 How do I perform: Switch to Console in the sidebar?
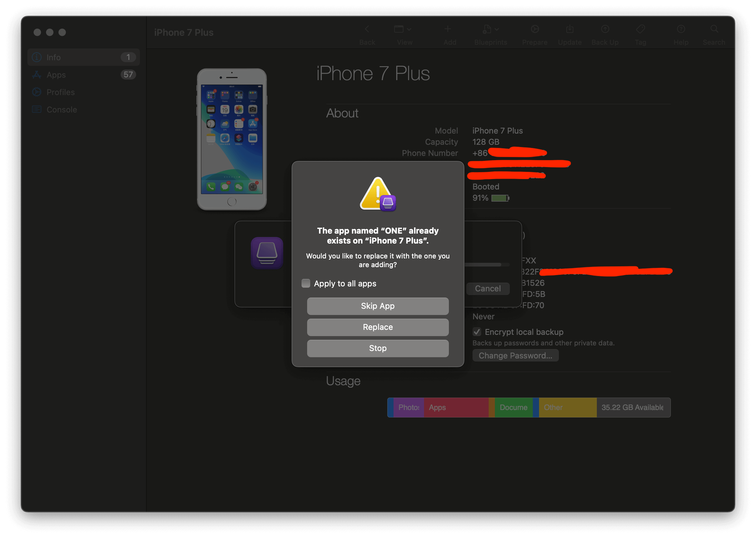click(62, 110)
